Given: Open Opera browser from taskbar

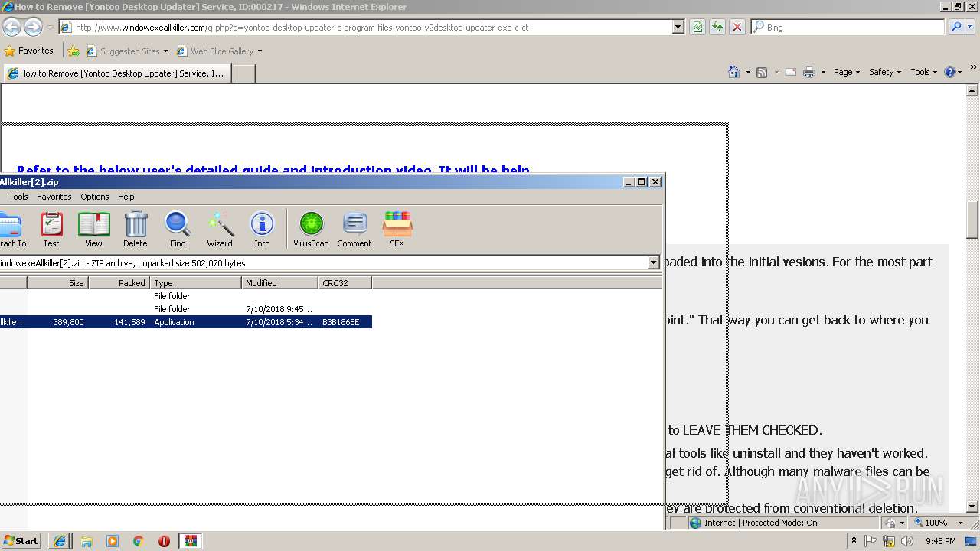Looking at the screenshot, I should (x=164, y=541).
